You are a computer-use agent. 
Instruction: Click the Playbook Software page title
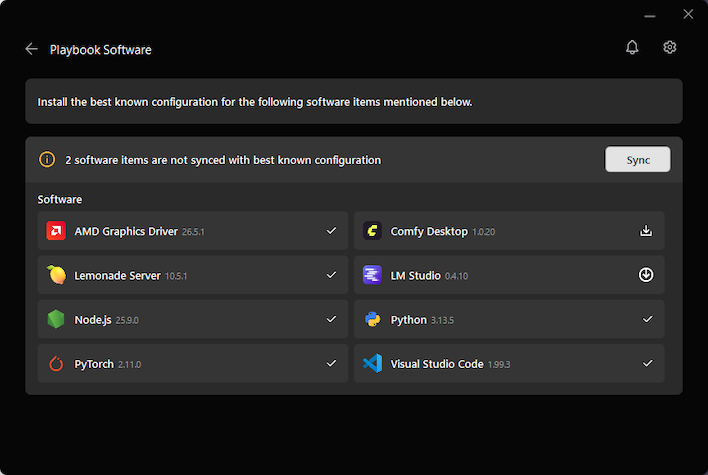pyautogui.click(x=100, y=50)
